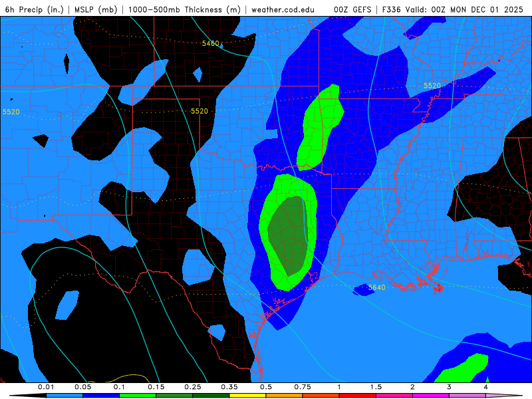Click the '1.5' legend value
This screenshot has height=399, width=532.
[376, 387]
